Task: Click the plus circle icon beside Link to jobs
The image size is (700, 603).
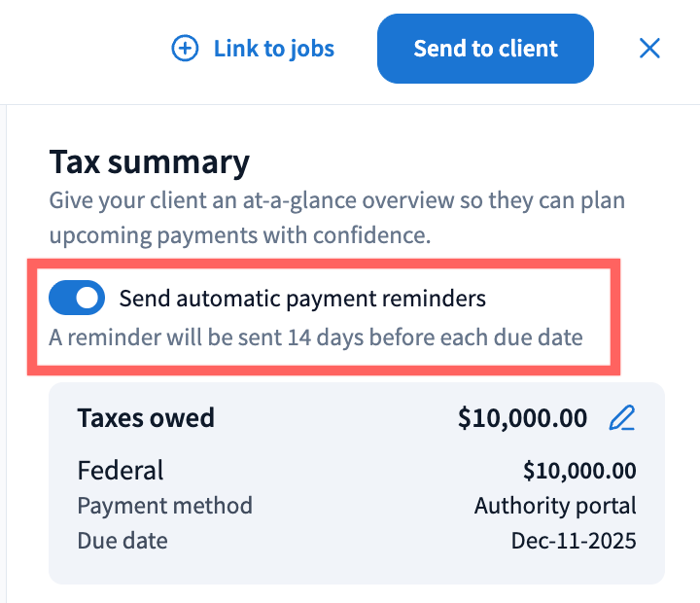Action: (185, 49)
